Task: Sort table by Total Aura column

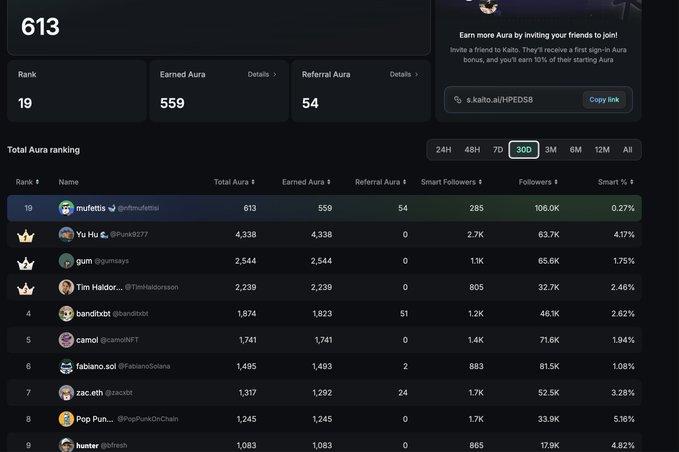Action: (x=234, y=182)
